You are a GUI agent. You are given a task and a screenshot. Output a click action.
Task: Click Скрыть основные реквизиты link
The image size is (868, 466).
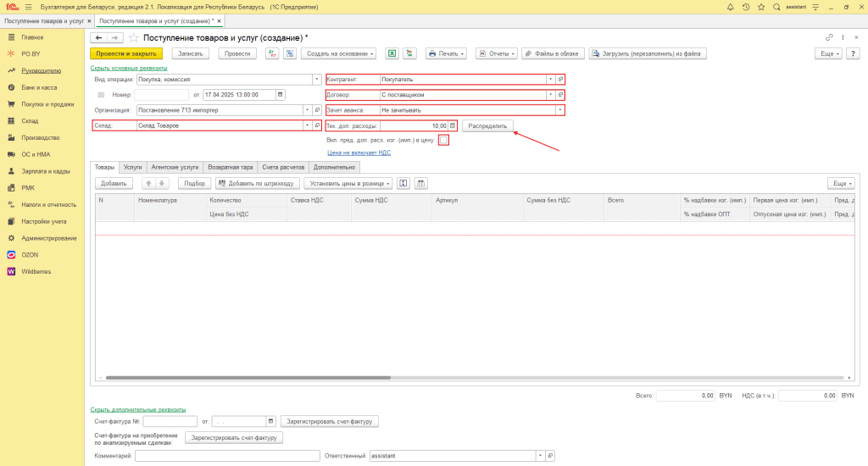[129, 68]
